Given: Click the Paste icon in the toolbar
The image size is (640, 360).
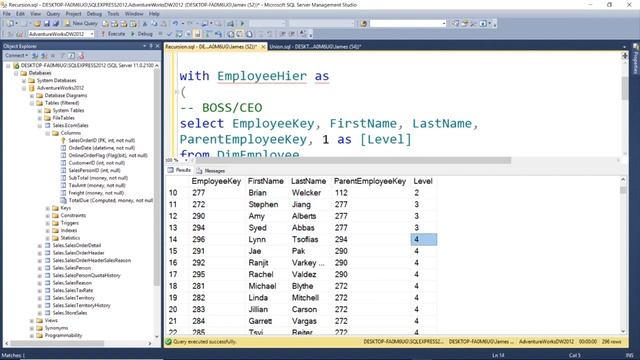Looking at the screenshot, I should tap(163, 24).
